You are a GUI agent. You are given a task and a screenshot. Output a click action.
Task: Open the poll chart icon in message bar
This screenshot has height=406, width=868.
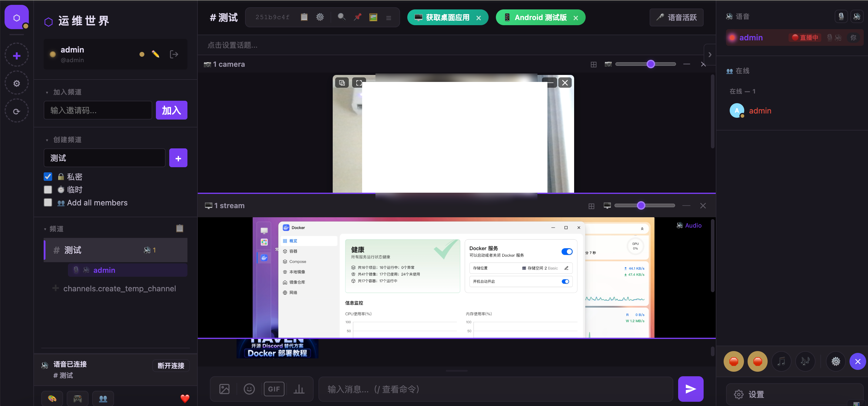pos(298,389)
